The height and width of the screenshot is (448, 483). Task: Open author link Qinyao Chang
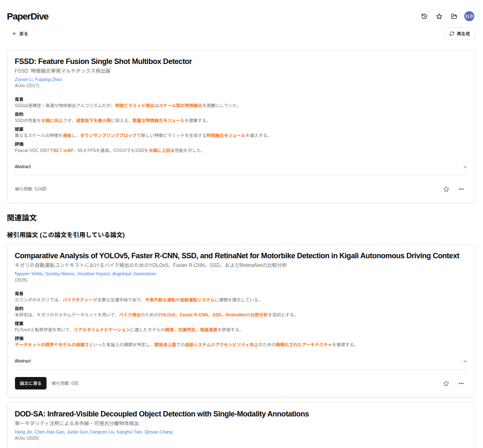[x=158, y=432]
